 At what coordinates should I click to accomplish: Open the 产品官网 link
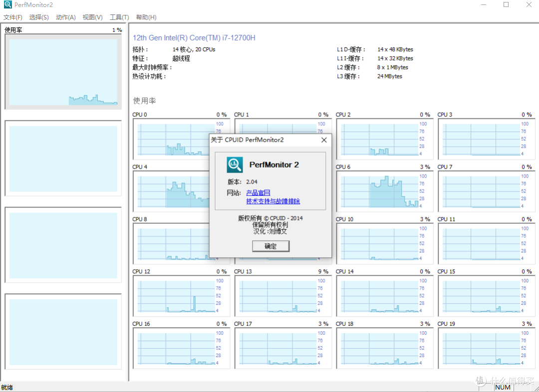tap(258, 193)
